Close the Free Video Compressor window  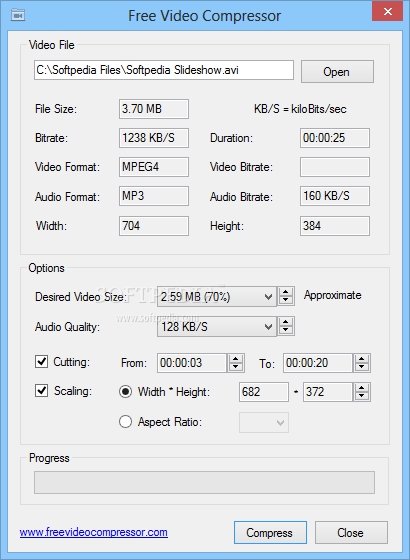click(388, 11)
